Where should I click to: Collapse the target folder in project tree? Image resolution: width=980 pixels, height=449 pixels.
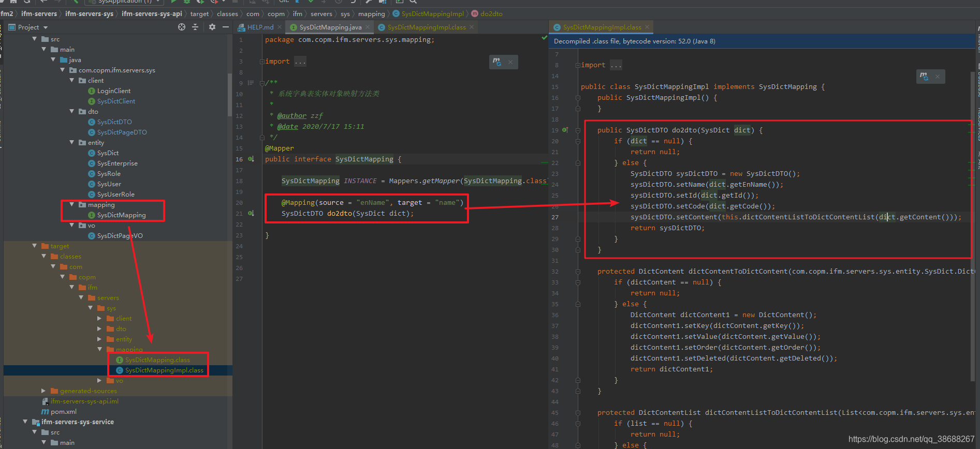pos(35,246)
